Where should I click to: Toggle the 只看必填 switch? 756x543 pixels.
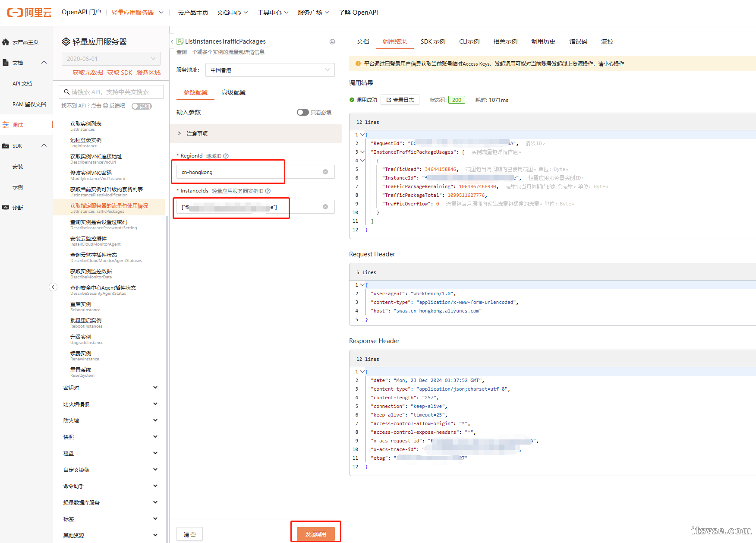(x=302, y=112)
